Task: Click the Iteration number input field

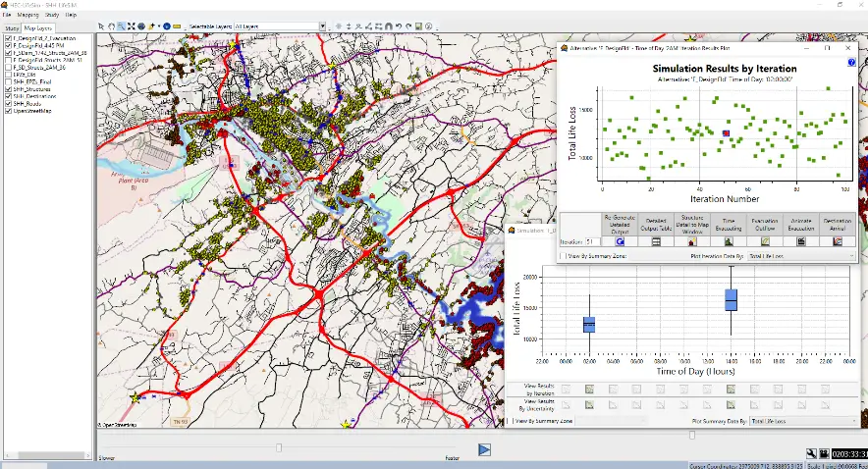Action: (595, 240)
